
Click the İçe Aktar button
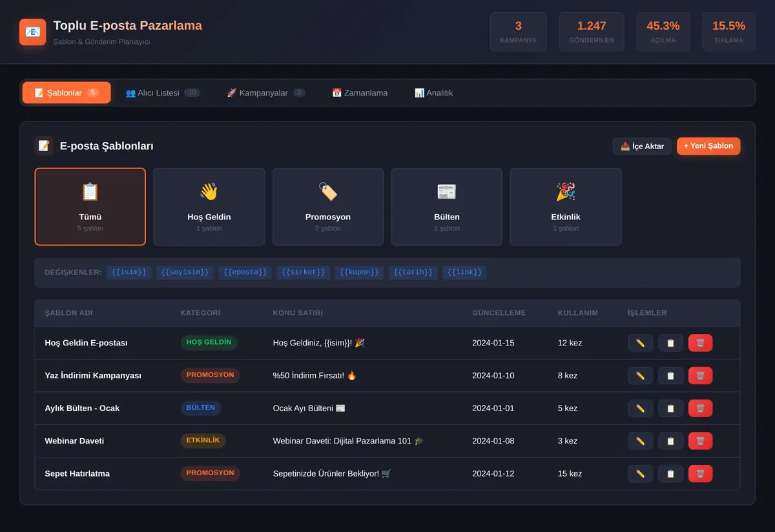(x=643, y=146)
